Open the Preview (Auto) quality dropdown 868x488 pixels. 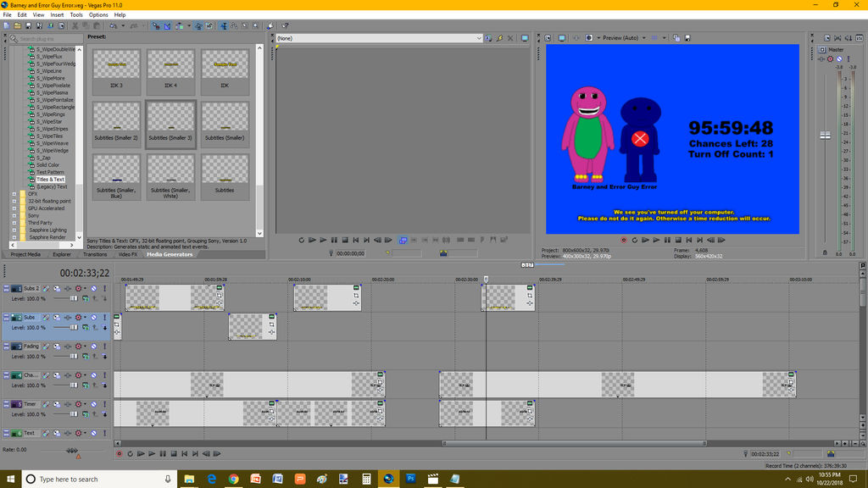643,38
